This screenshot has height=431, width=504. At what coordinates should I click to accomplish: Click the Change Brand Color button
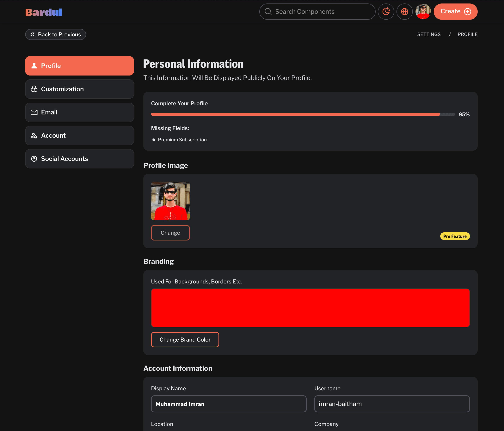pos(185,340)
